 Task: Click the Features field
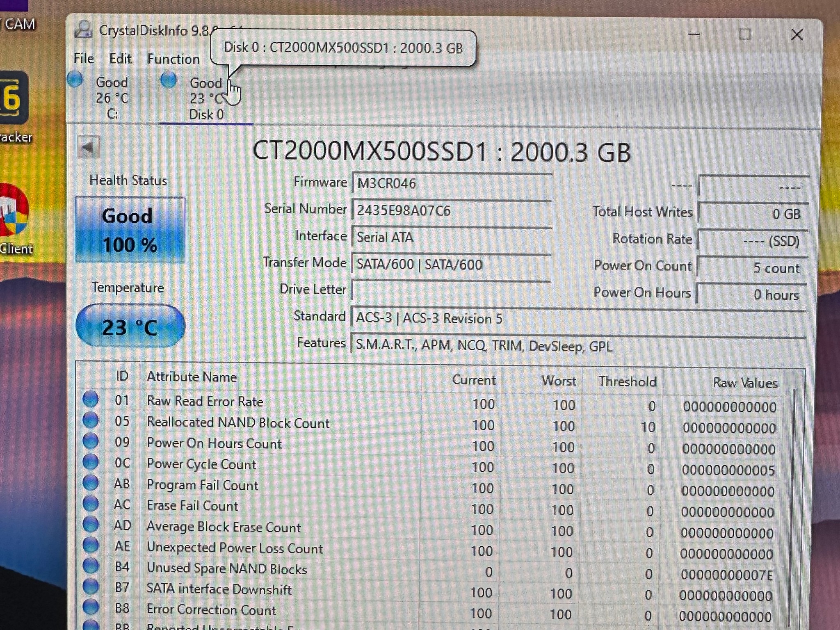click(578, 346)
